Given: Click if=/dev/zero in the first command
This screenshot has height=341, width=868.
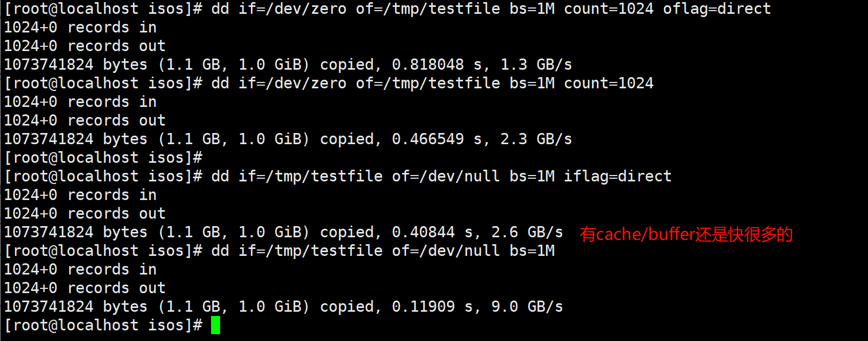Looking at the screenshot, I should (x=292, y=9).
